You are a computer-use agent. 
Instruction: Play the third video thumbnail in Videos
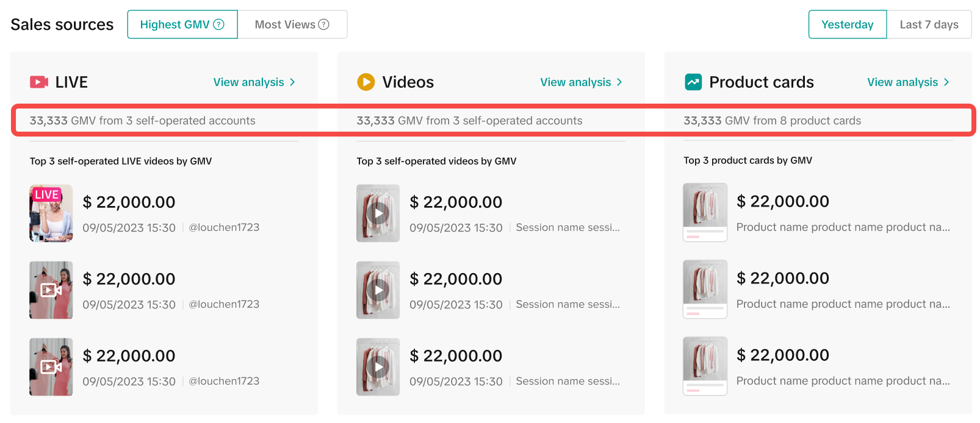(x=378, y=367)
